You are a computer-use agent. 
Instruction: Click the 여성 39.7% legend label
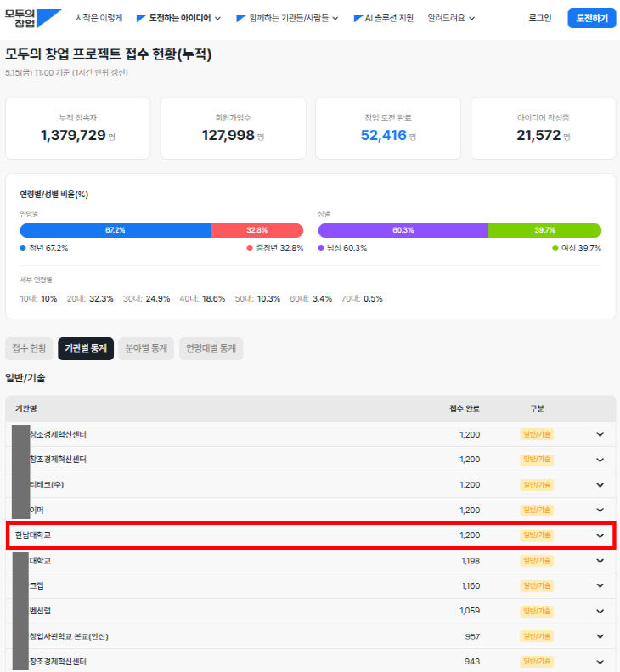tap(577, 248)
